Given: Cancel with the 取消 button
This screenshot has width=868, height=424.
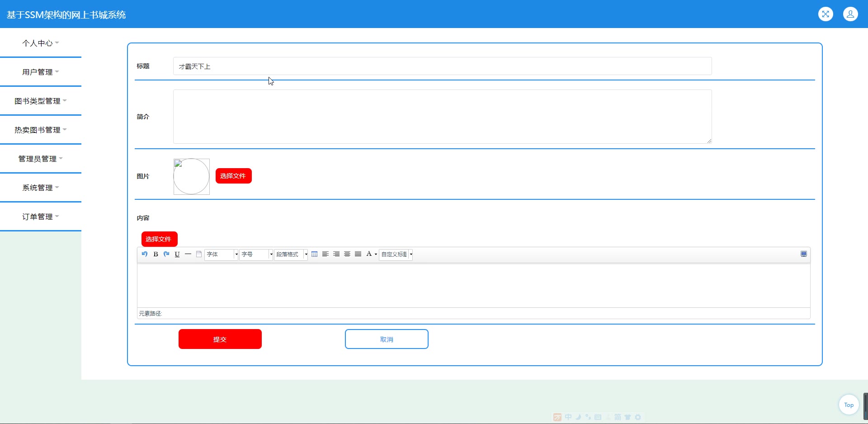Looking at the screenshot, I should (387, 339).
